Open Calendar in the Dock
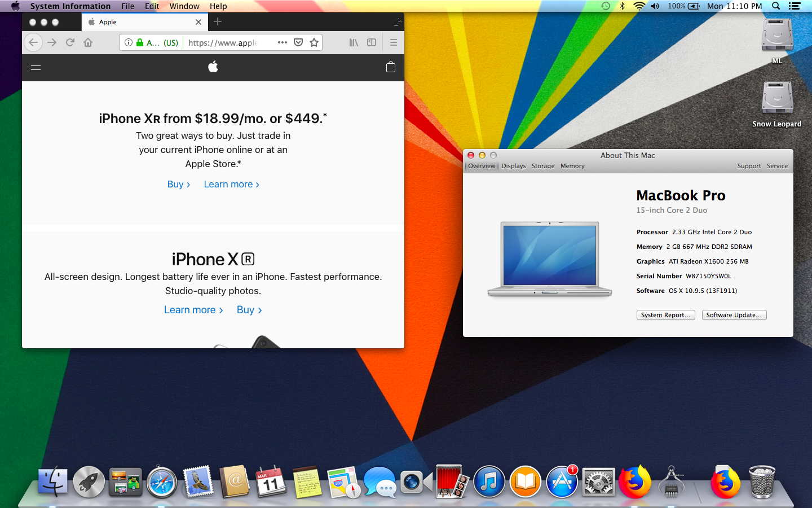The image size is (812, 508). tap(271, 483)
